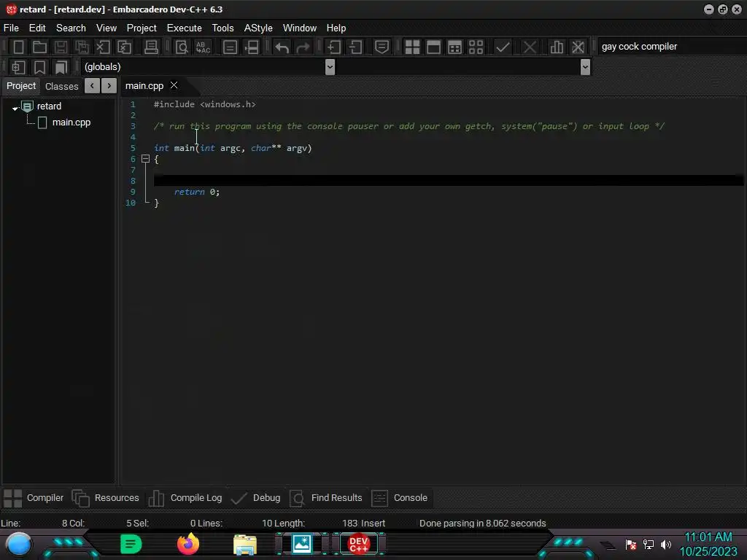Click the file explorer taskbar icon

tap(245, 545)
